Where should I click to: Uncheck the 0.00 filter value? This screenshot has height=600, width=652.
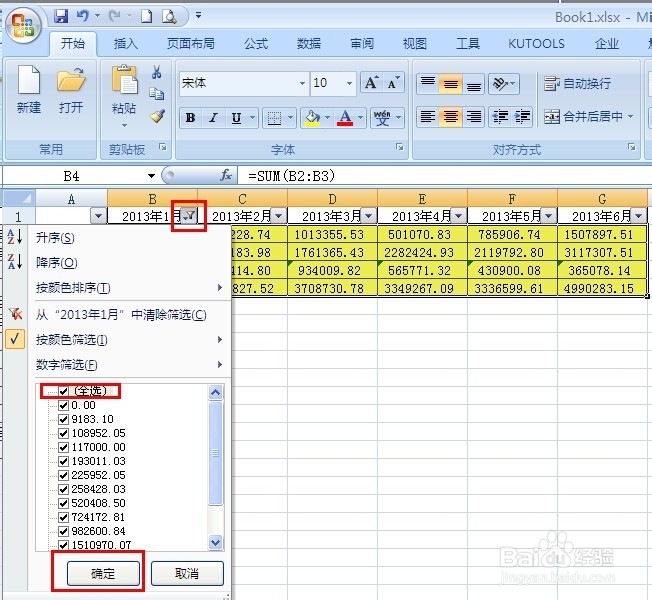[64, 405]
